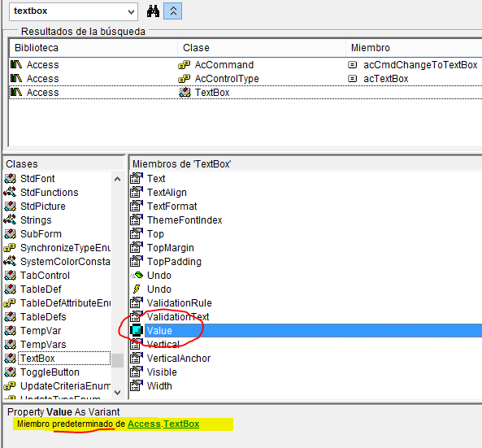Open the TextBox class link

coord(181,424)
